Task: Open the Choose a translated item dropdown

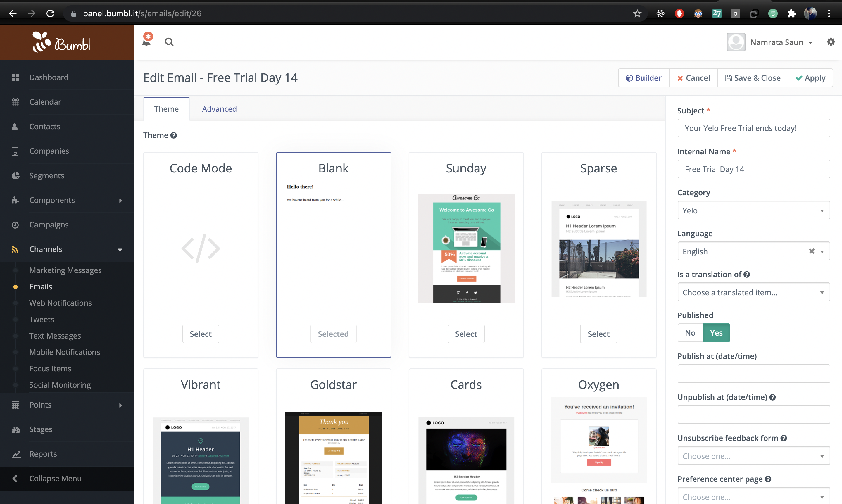Action: click(x=753, y=292)
